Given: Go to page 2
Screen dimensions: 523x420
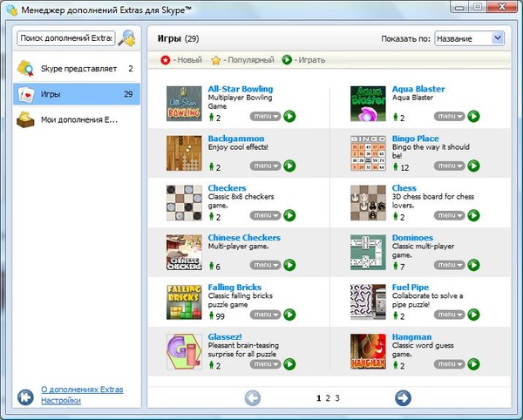Looking at the screenshot, I should (x=328, y=398).
